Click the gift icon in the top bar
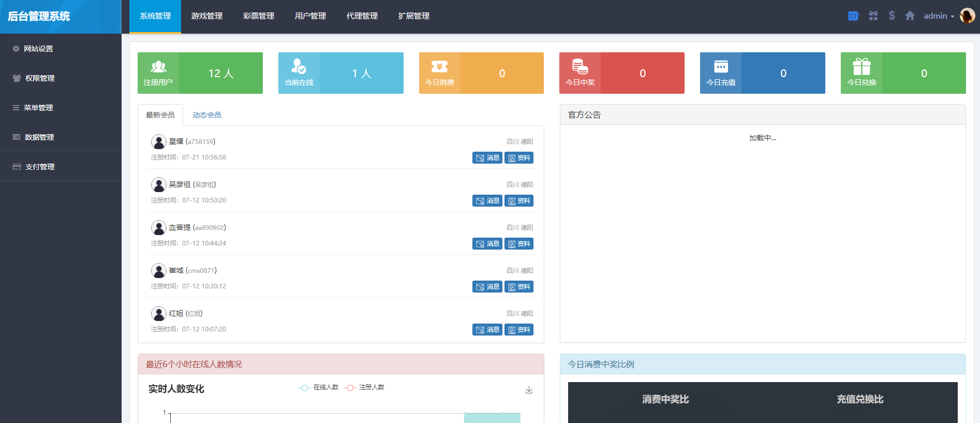Screen dimensions: 980x423 (873, 16)
